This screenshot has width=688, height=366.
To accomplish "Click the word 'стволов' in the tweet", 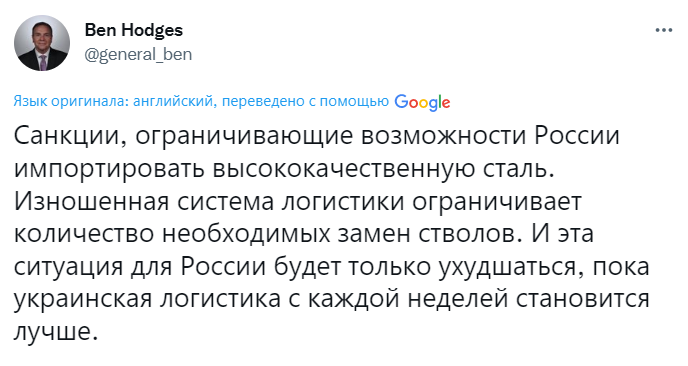I will 472,234.
